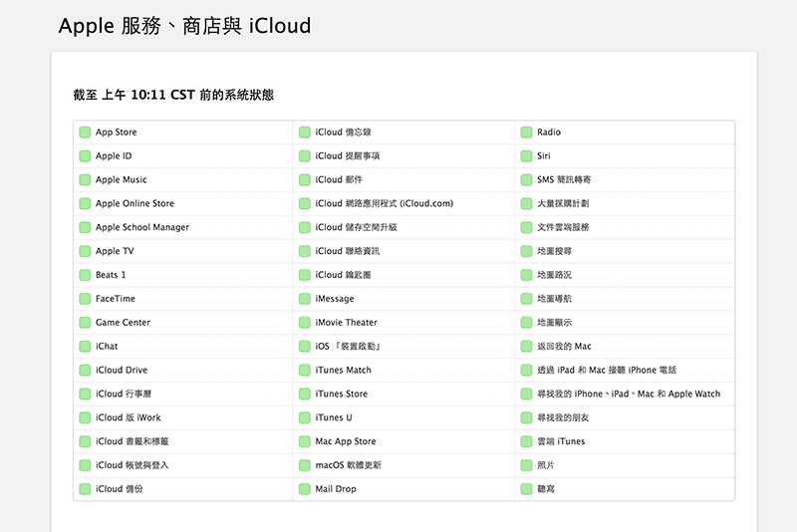Viewport: 797px width, 532px height.
Task: Click the 返回我的 Mac service entry
Action: pos(564,347)
